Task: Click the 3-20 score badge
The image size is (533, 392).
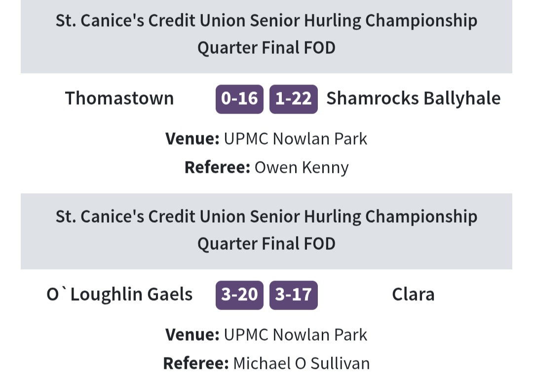Action: click(240, 295)
